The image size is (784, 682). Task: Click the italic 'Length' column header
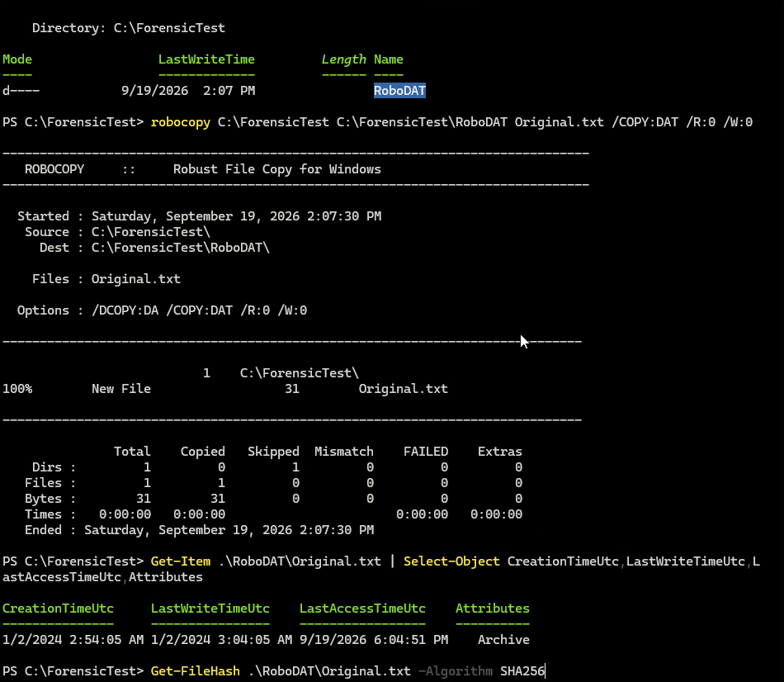point(344,59)
